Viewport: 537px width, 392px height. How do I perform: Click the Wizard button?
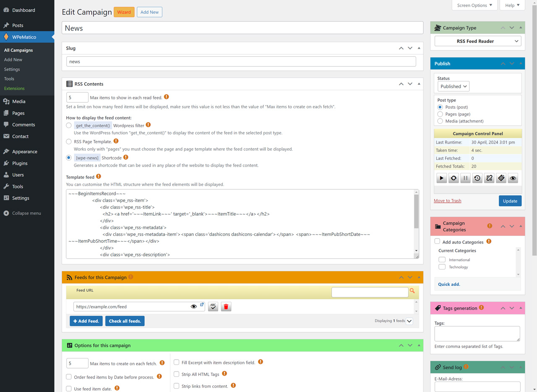(124, 12)
